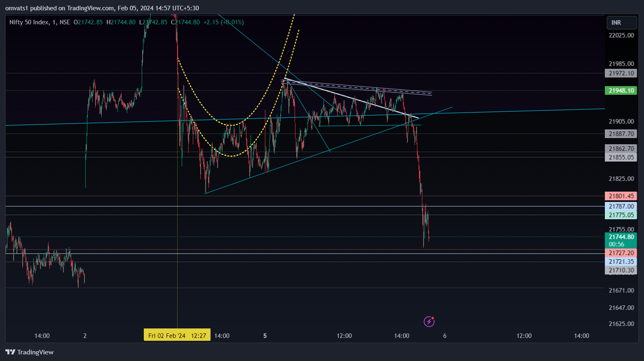The image size is (644, 361).
Task: Click the 21787.00 price label
Action: click(x=621, y=206)
